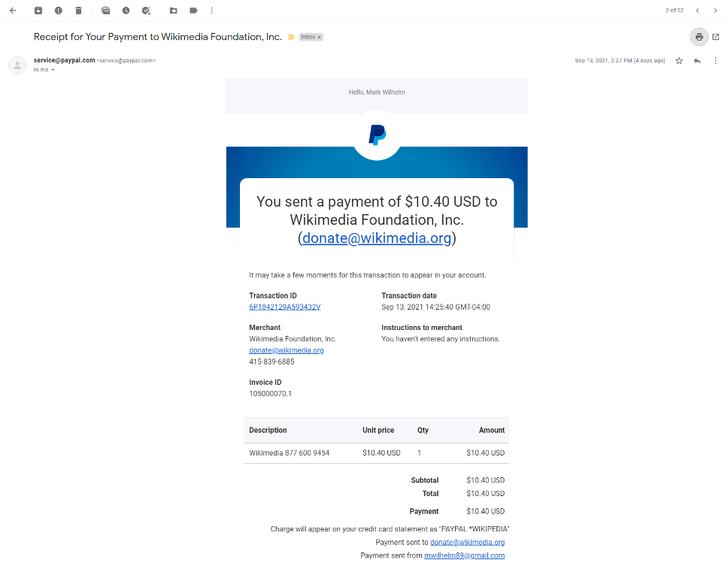
Task: Click the 'Qty' column header
Action: [x=423, y=430]
